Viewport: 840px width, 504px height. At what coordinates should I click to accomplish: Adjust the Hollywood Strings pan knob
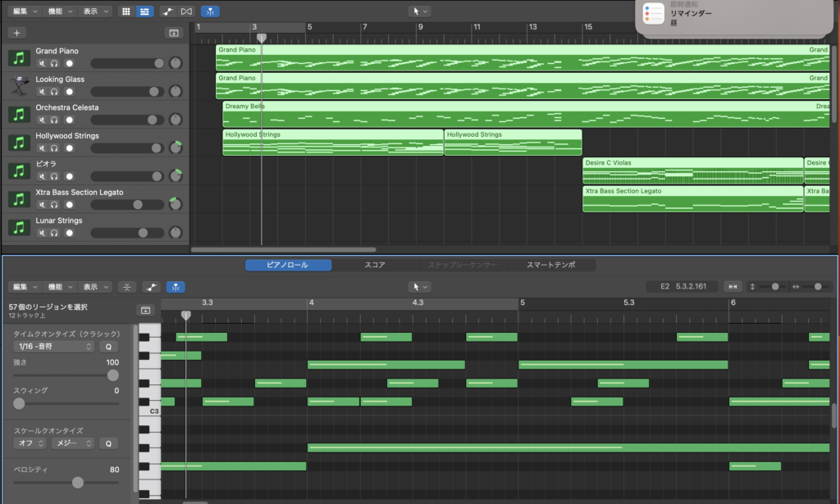coord(176,148)
